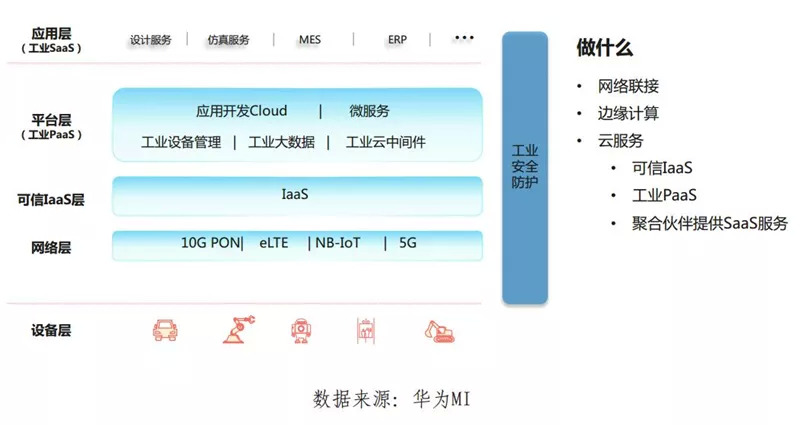Click the robotic arm icon
Screen dimensions: 800x425
point(239,330)
